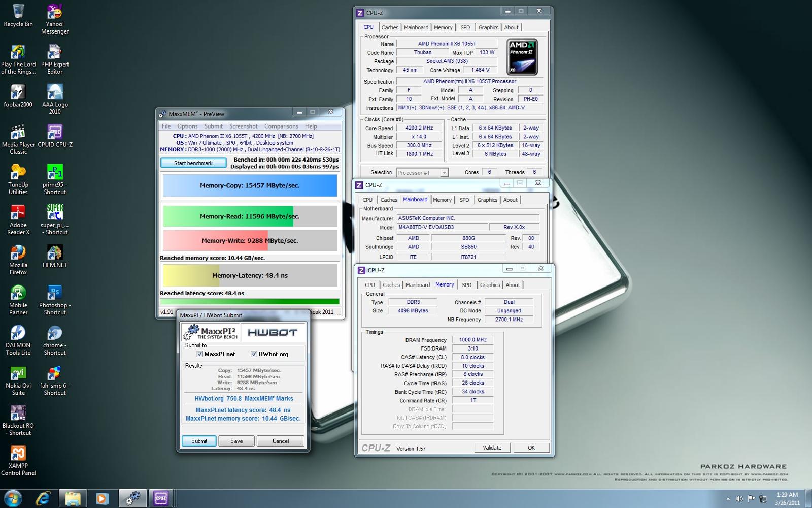Screen dimensions: 812x508
Task: Open prime95 shortcut icon
Action: click(55, 180)
